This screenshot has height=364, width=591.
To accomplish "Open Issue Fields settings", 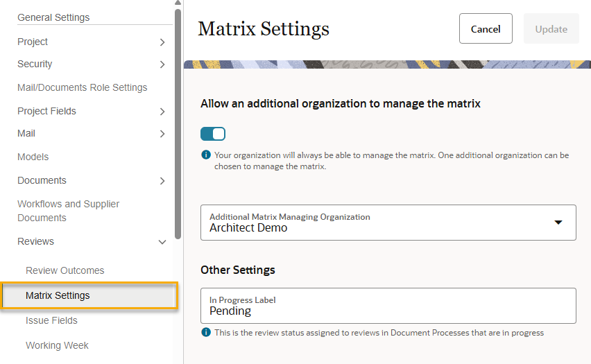I will click(51, 320).
